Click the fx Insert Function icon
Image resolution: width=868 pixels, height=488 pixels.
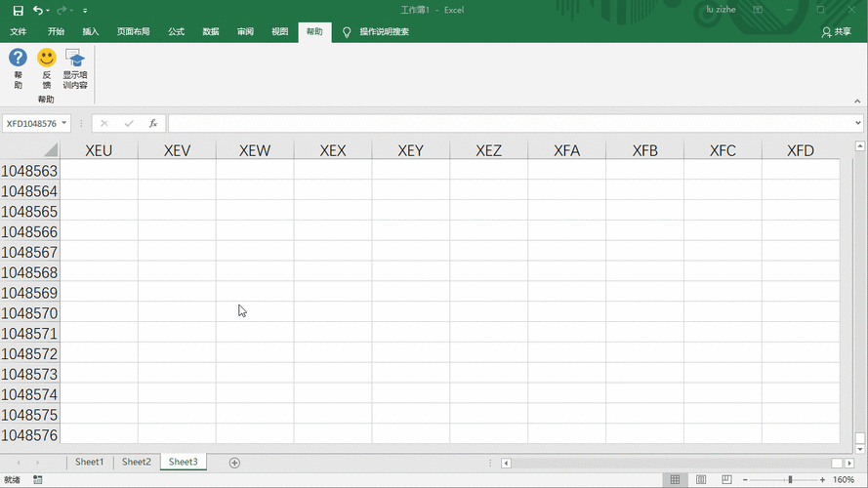pos(152,123)
